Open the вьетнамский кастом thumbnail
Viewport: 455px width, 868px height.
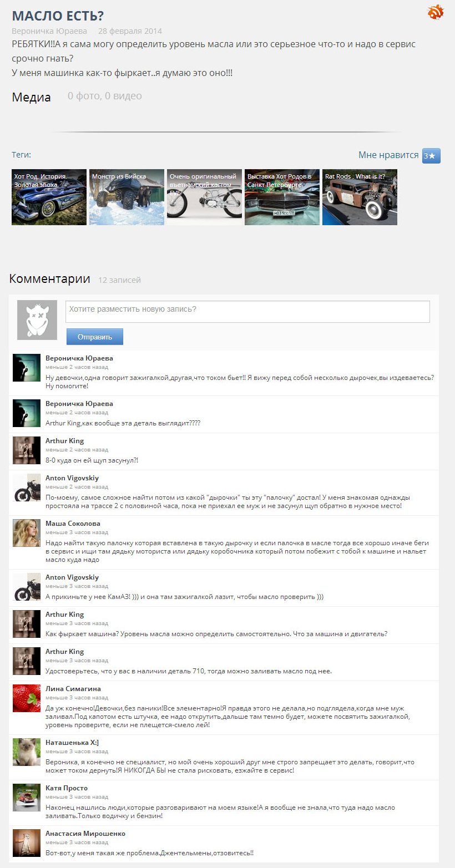(x=204, y=197)
